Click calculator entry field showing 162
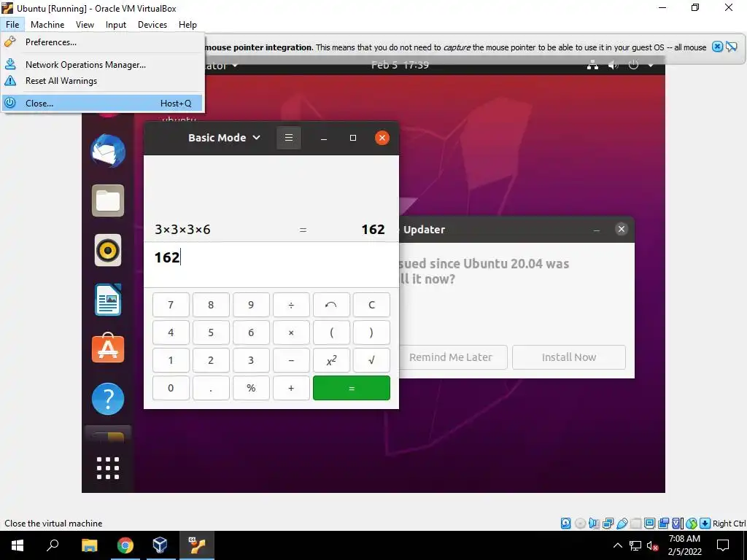This screenshot has width=747, height=560. tap(271, 264)
